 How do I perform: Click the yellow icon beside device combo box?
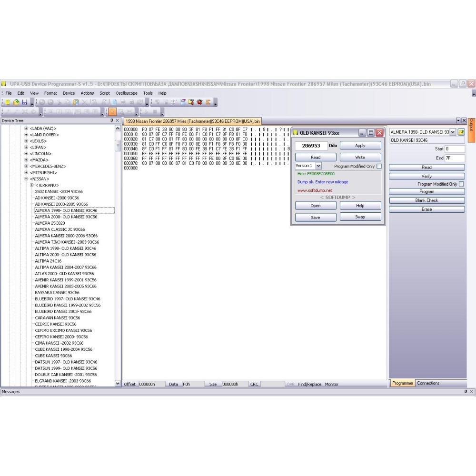point(461,132)
